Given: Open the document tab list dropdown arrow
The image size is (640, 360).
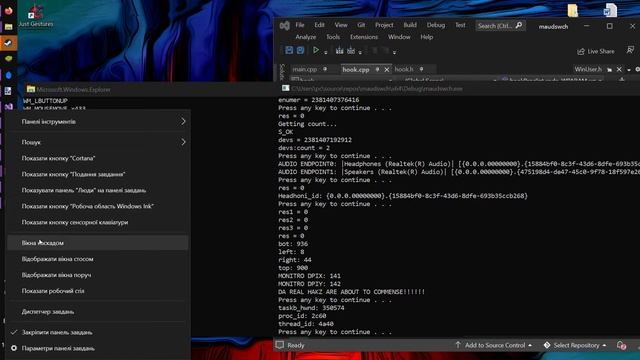Looking at the screenshot, I should tap(629, 70).
